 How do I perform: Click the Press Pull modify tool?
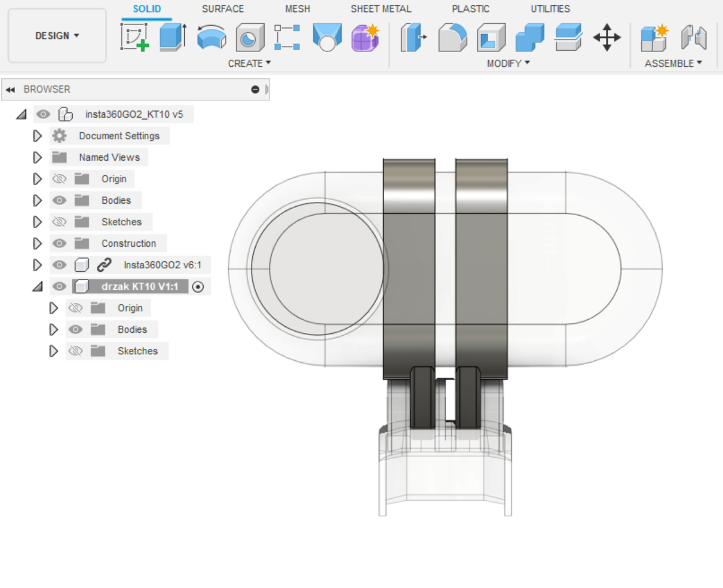click(413, 37)
